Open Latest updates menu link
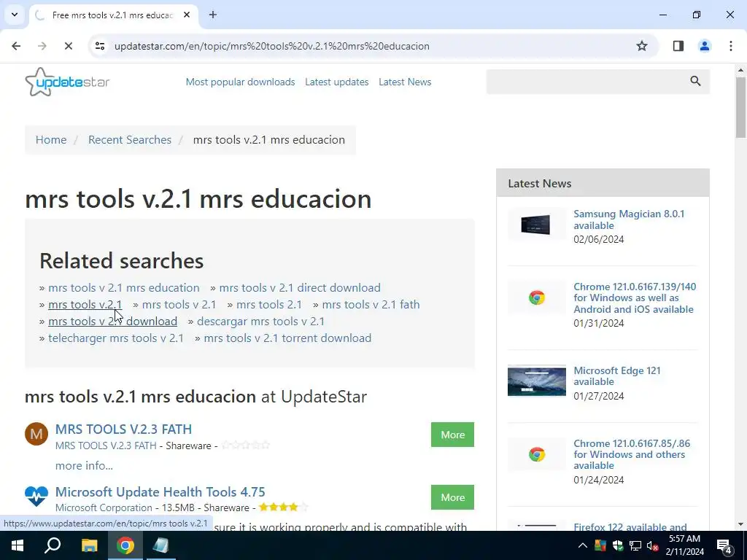Image resolution: width=747 pixels, height=560 pixels. click(x=337, y=82)
